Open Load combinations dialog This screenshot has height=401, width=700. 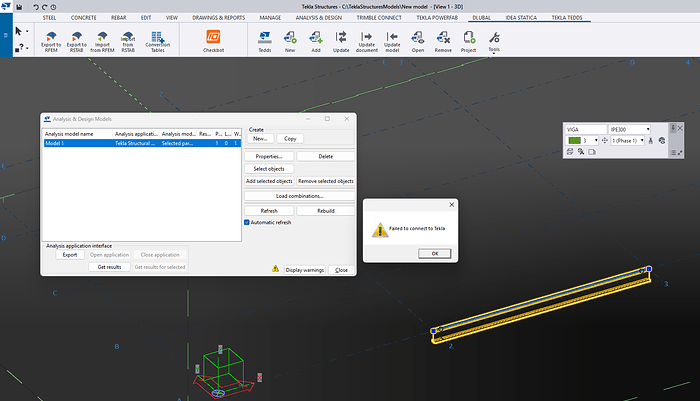click(x=300, y=196)
